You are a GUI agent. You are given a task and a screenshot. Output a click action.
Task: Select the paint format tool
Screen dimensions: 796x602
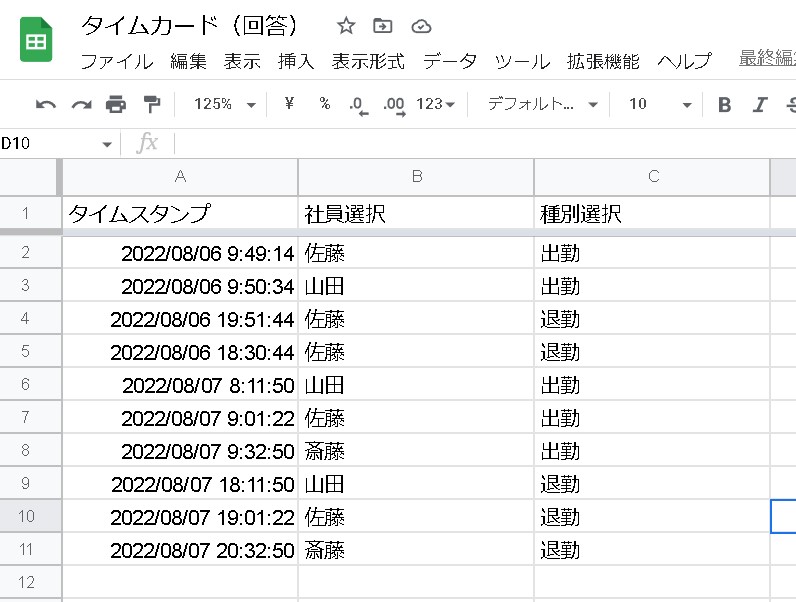point(151,105)
